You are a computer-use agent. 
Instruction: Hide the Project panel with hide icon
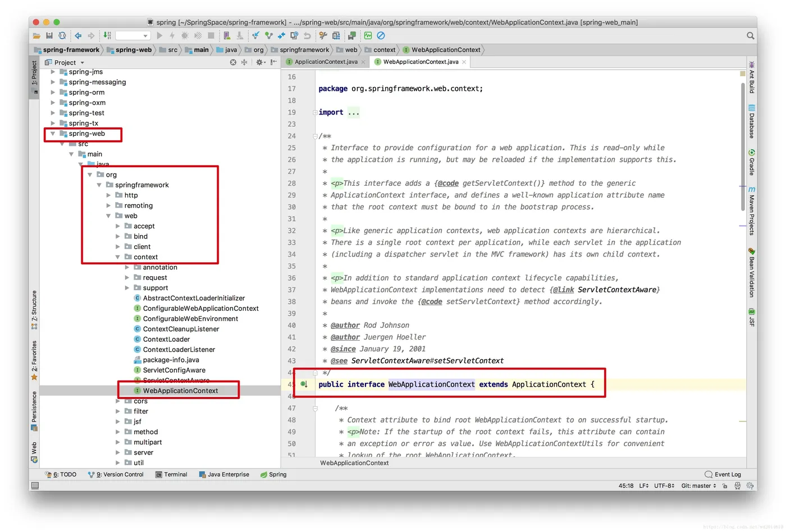(273, 62)
